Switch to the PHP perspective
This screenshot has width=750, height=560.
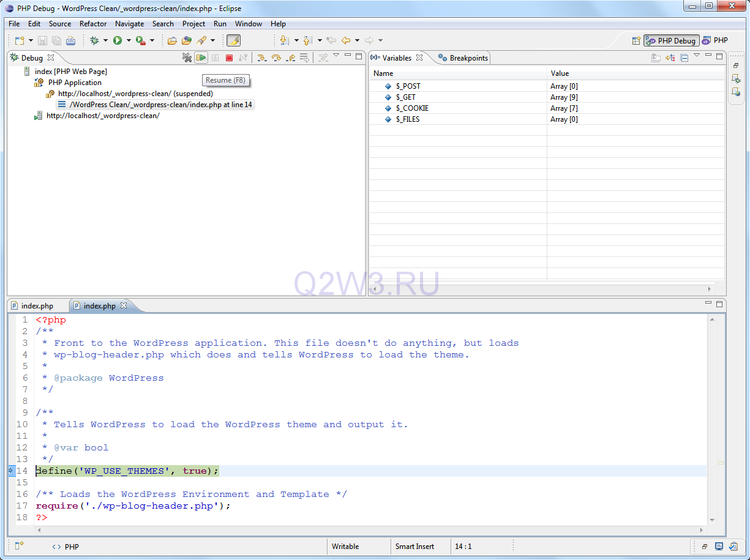(x=715, y=40)
